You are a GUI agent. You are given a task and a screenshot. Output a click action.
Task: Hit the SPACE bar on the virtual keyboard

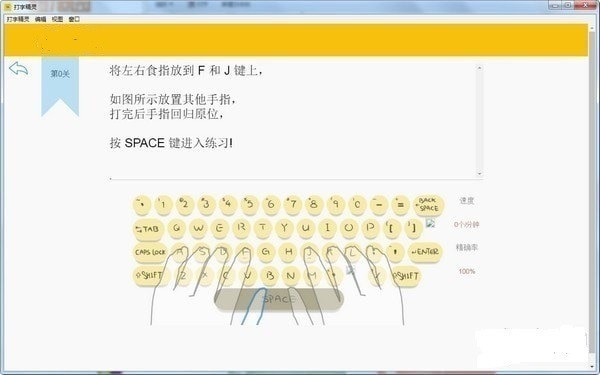click(279, 299)
